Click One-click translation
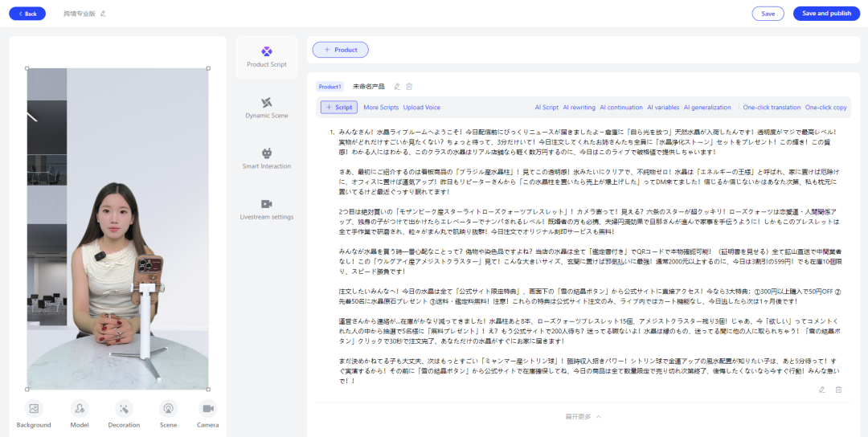Screen dimensions: 868x437 tap(772, 108)
